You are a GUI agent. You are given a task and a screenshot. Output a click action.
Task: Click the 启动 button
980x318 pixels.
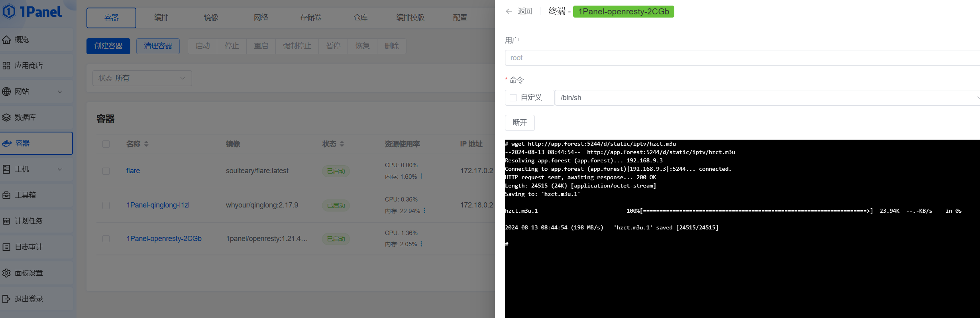(x=202, y=46)
